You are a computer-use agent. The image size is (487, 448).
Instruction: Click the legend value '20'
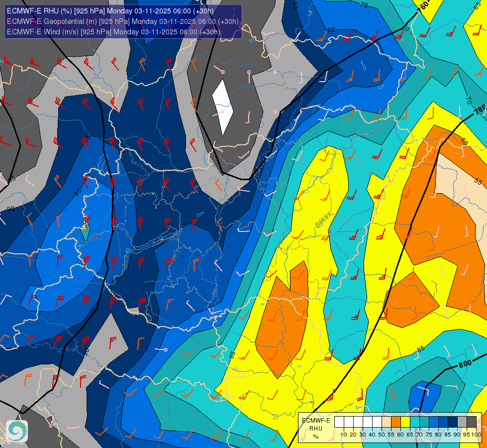(353, 435)
